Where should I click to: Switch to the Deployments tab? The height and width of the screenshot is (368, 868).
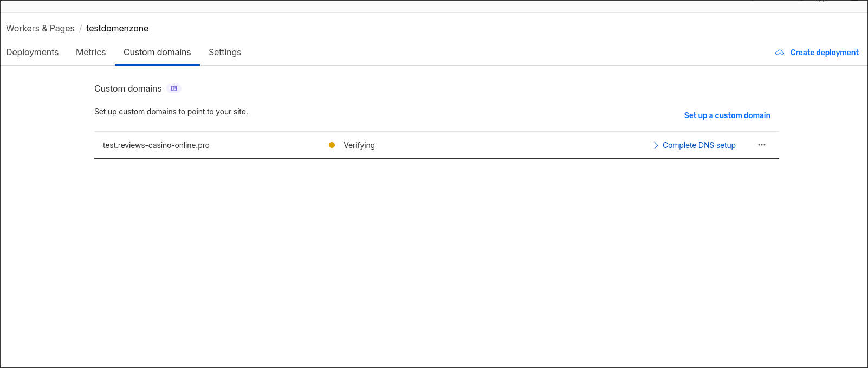(32, 52)
